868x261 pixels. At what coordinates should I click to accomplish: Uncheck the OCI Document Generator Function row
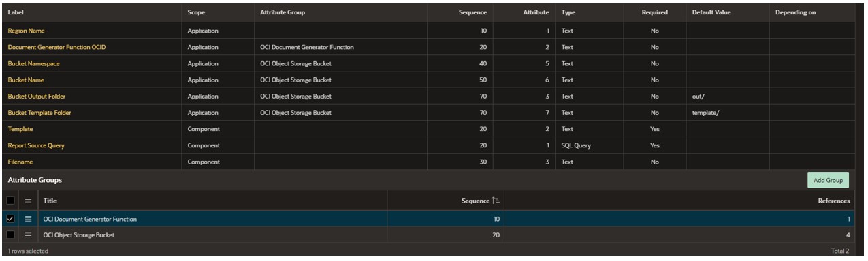[11, 219]
